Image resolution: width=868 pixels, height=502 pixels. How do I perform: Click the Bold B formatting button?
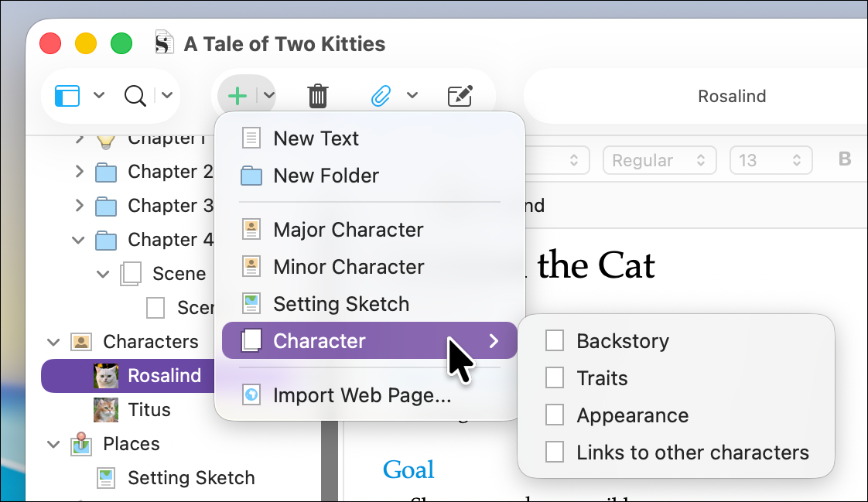(x=845, y=160)
